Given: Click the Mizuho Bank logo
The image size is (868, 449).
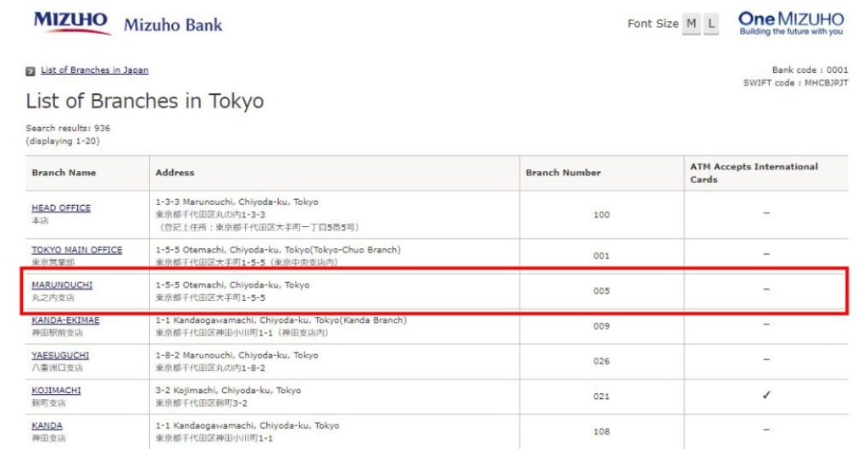Looking at the screenshot, I should click(x=72, y=22).
